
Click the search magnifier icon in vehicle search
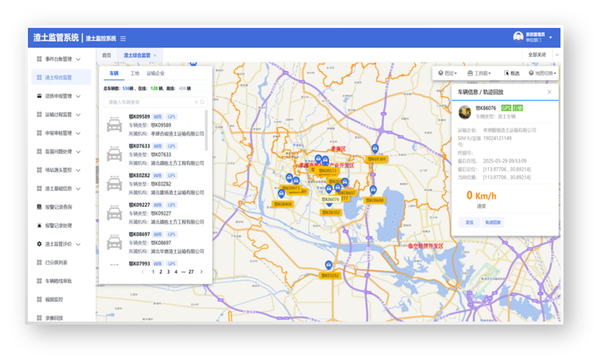point(202,103)
